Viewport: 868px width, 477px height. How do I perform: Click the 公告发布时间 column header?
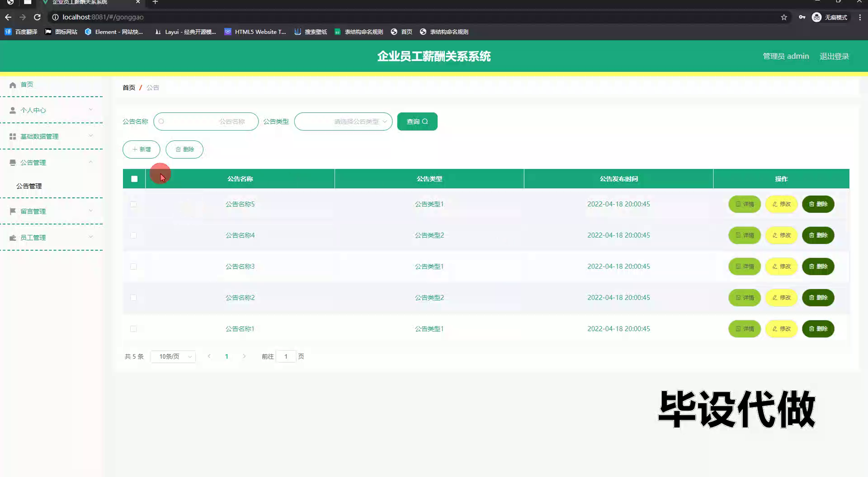pyautogui.click(x=618, y=179)
